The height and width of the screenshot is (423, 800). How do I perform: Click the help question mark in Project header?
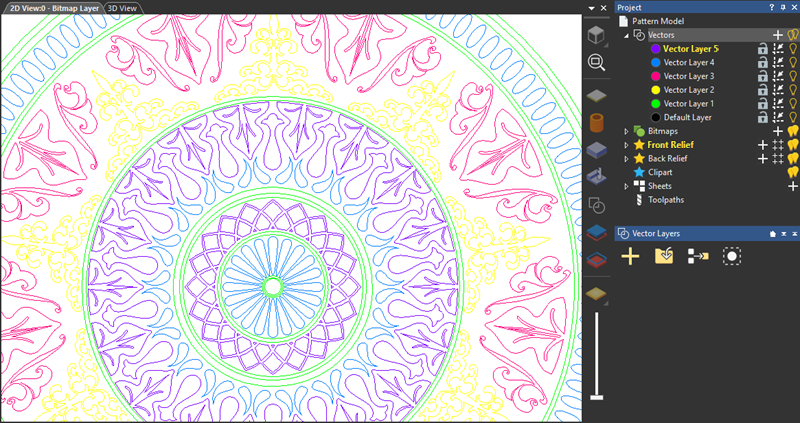tap(772, 8)
